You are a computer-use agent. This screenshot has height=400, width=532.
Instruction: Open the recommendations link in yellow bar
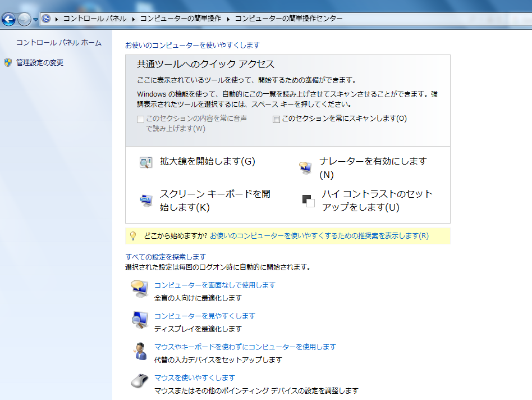coord(319,236)
